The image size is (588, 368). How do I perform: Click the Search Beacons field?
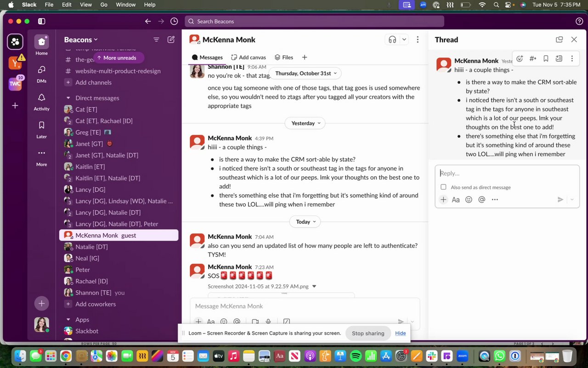coord(314,21)
